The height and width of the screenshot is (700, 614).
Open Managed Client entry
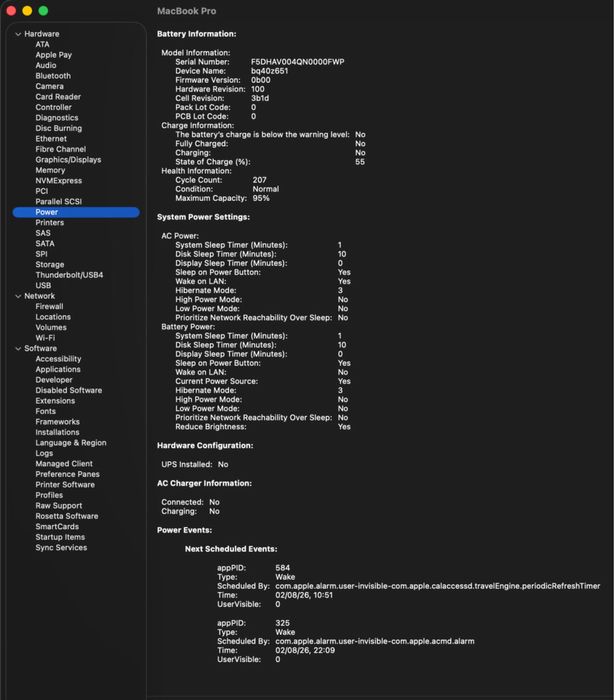(x=64, y=464)
